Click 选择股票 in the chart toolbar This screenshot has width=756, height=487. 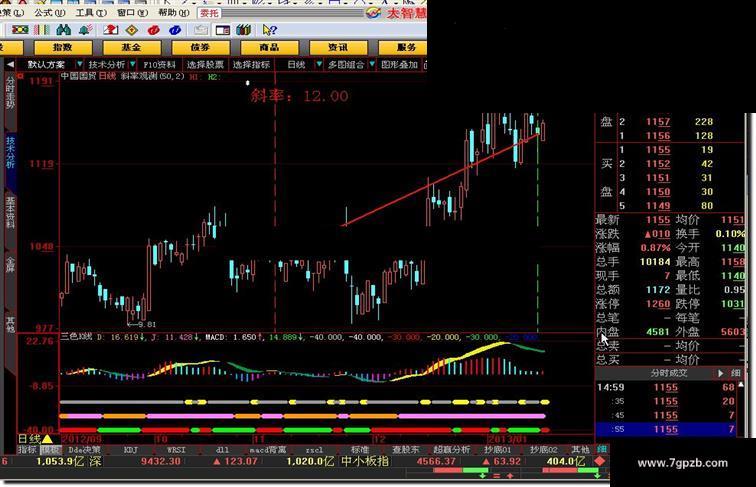[x=205, y=64]
